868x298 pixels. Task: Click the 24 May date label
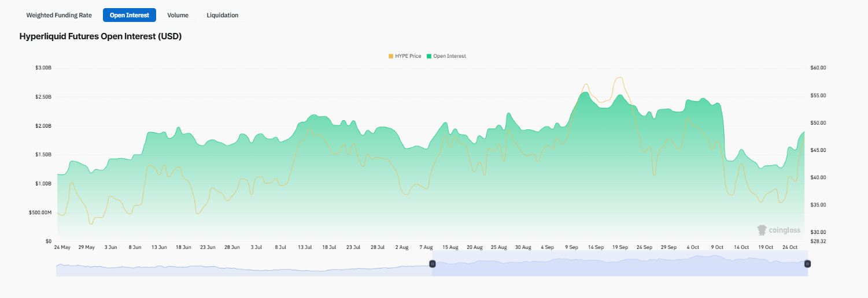61,247
